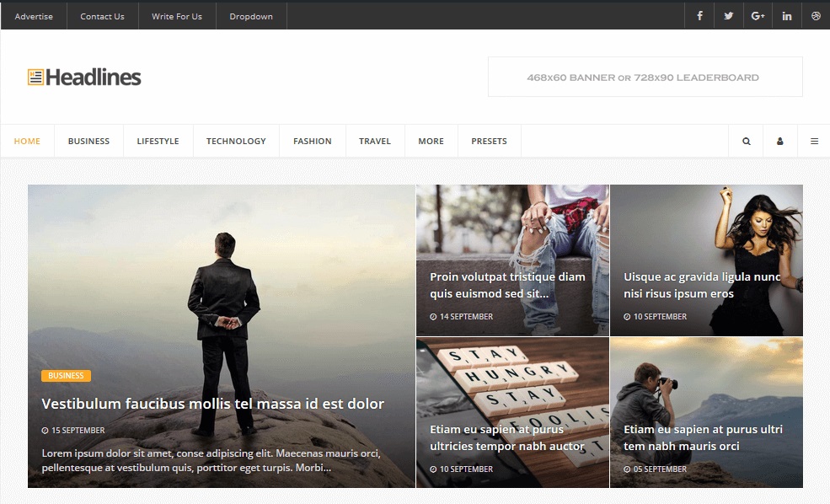Open the Fashion navigation section
Viewport: 830px width, 504px height.
coord(313,142)
